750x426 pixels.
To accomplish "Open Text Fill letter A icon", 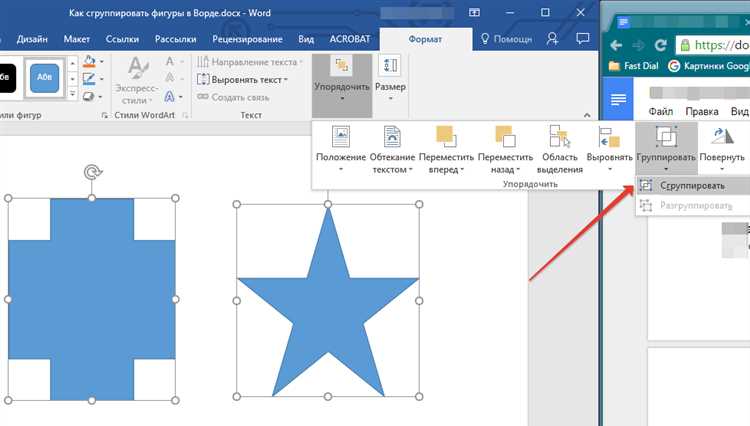I will 169,61.
